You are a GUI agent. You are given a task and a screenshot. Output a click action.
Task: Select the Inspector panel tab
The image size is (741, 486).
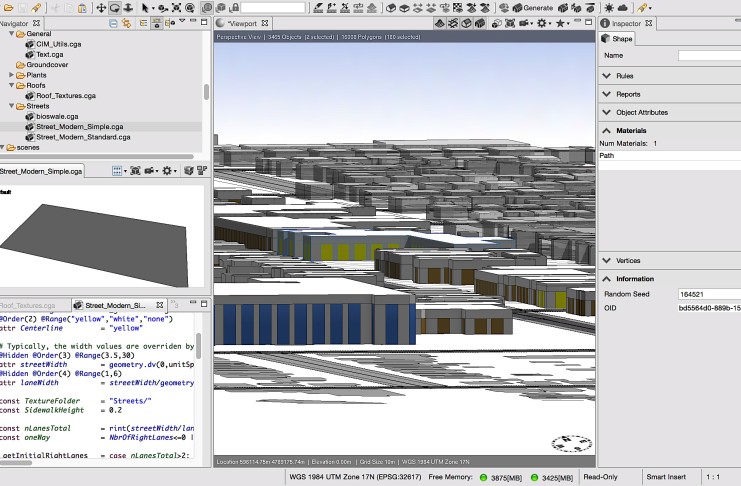coord(625,22)
